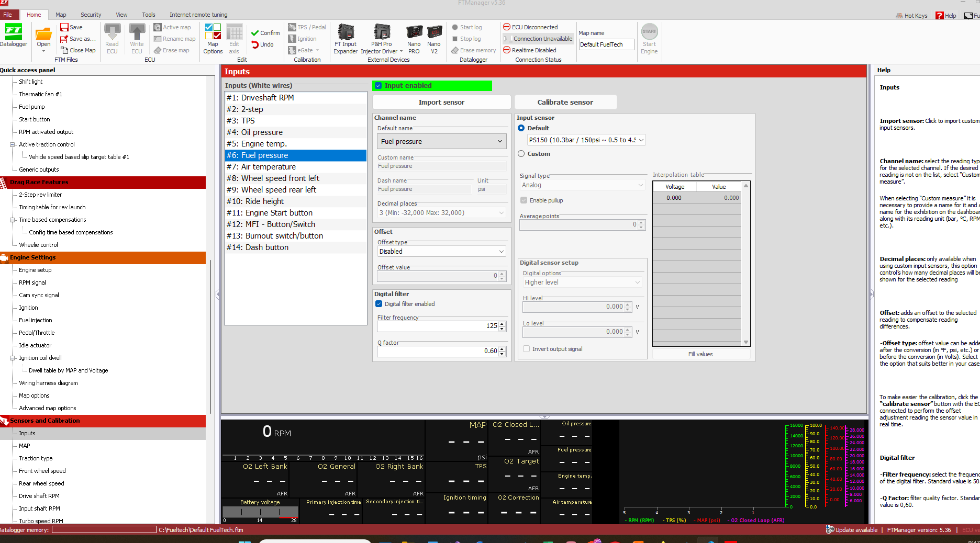Image resolution: width=980 pixels, height=543 pixels.
Task: Open the Offset type dropdown
Action: (441, 252)
